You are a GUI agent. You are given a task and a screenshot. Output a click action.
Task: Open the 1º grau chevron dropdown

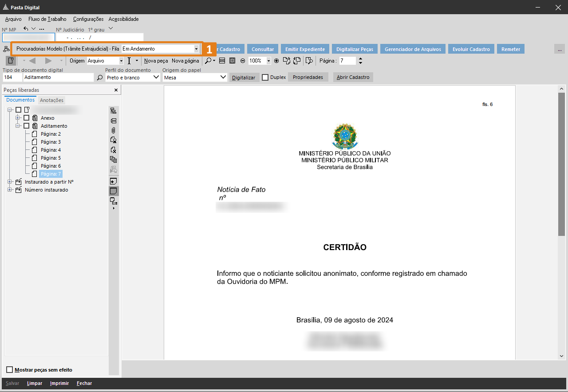point(111,29)
